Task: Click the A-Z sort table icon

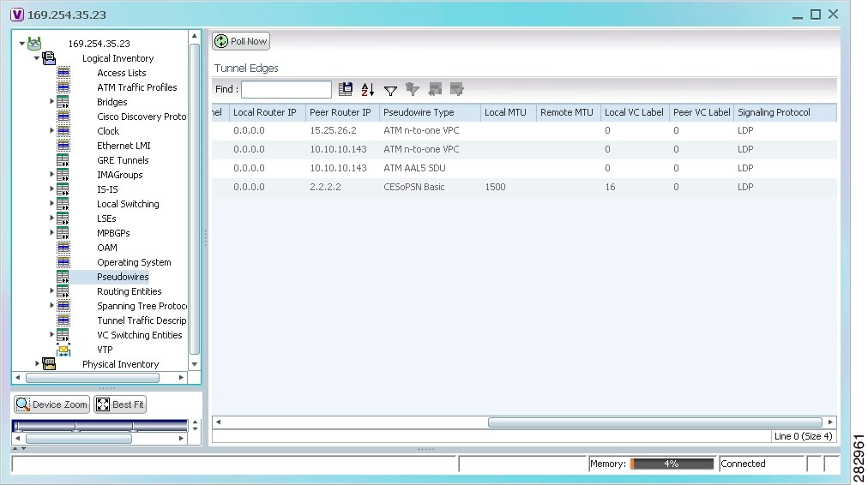Action: click(x=368, y=89)
